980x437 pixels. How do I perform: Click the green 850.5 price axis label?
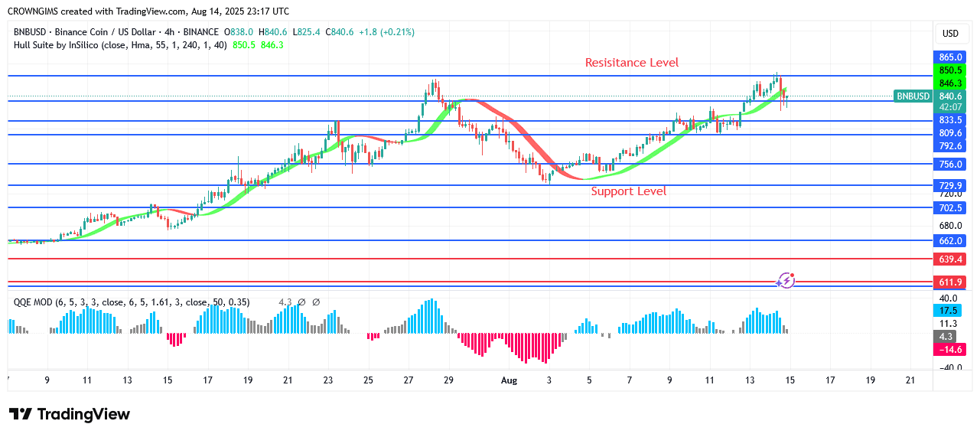tap(949, 70)
